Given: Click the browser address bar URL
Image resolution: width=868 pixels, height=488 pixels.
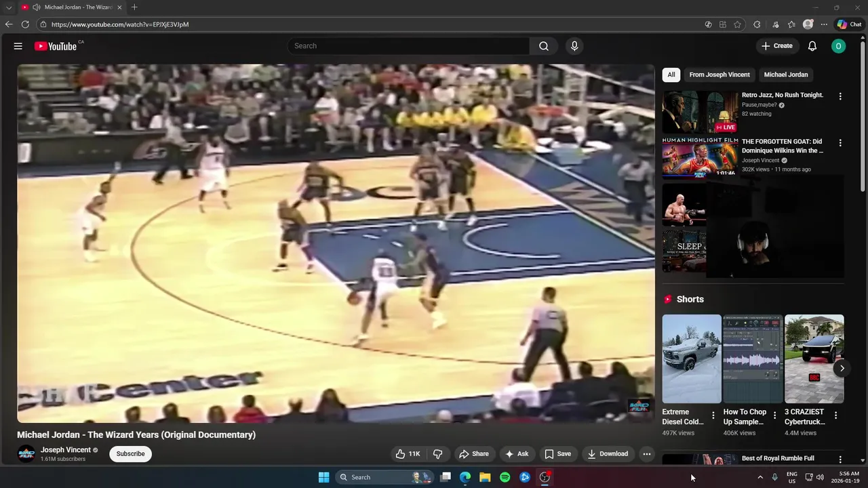Looking at the screenshot, I should [x=120, y=24].
